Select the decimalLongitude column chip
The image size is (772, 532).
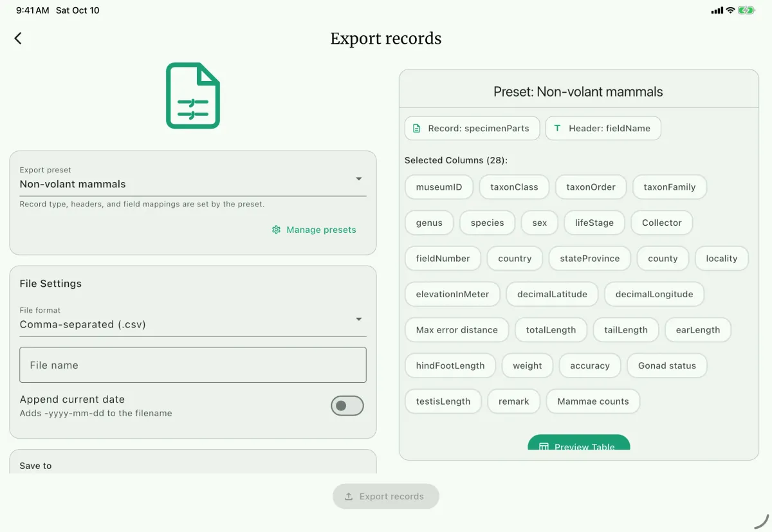[654, 294]
